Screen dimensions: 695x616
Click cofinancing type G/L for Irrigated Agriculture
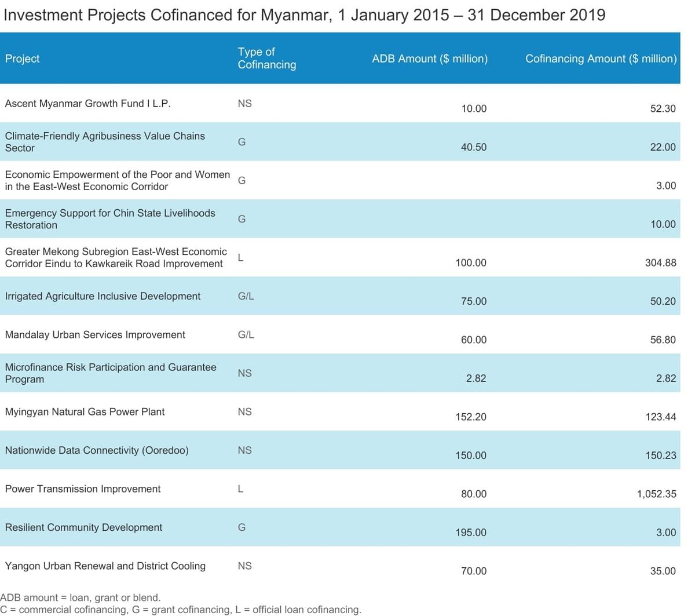246,296
